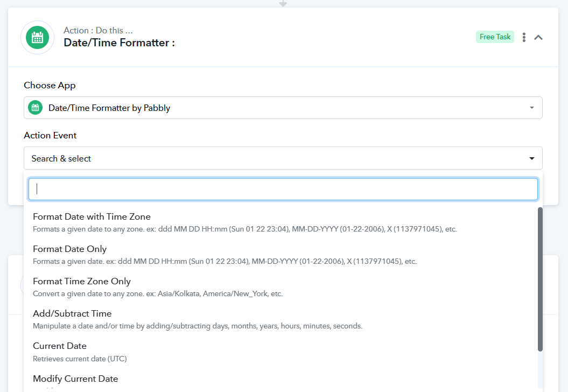Choose 'Current Date' from the event list

pos(60,346)
